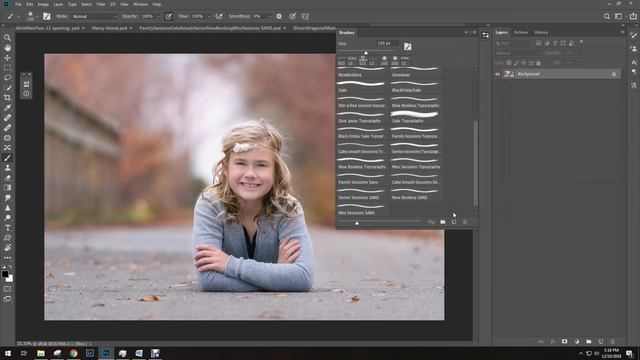Select the Hand tool
This screenshot has width=640, height=360.
click(x=7, y=48)
